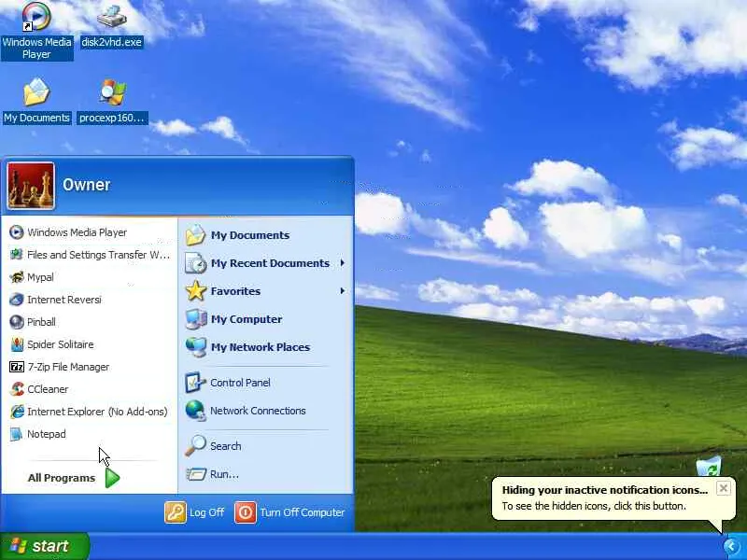Click the Owner chess user picture
The height and width of the screenshot is (560, 747).
click(x=31, y=186)
